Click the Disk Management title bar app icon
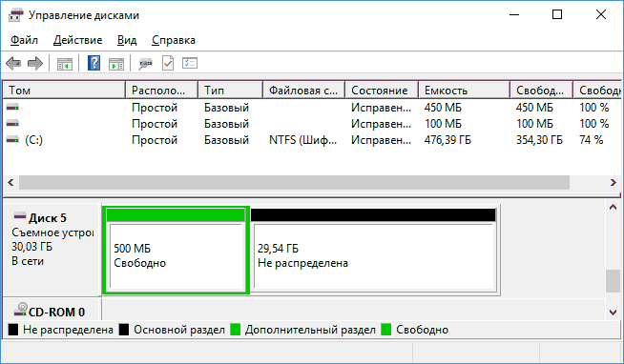Image resolution: width=624 pixels, height=364 pixels. tap(15, 15)
